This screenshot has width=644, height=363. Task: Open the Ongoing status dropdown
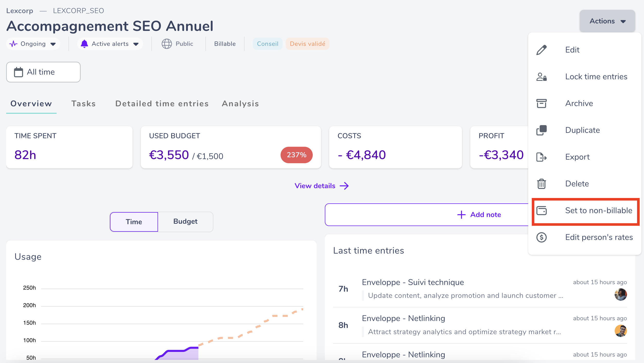33,44
